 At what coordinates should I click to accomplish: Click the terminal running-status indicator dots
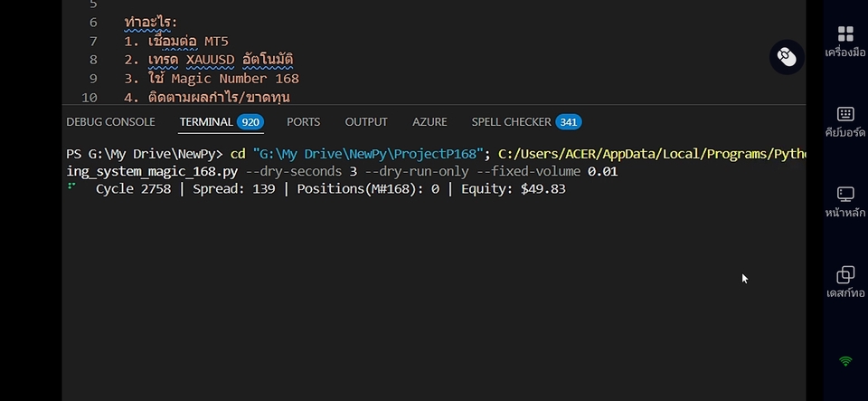click(x=71, y=188)
